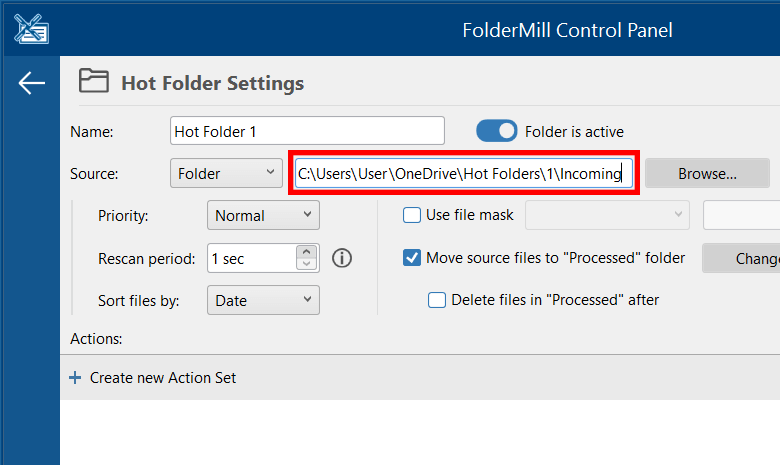Click the Name field with Hot Folder 1
780x465 pixels.
[x=307, y=131]
